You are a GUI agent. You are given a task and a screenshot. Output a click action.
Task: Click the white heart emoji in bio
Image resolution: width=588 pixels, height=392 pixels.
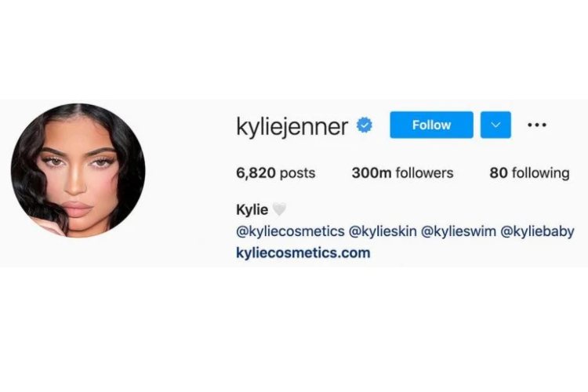279,209
